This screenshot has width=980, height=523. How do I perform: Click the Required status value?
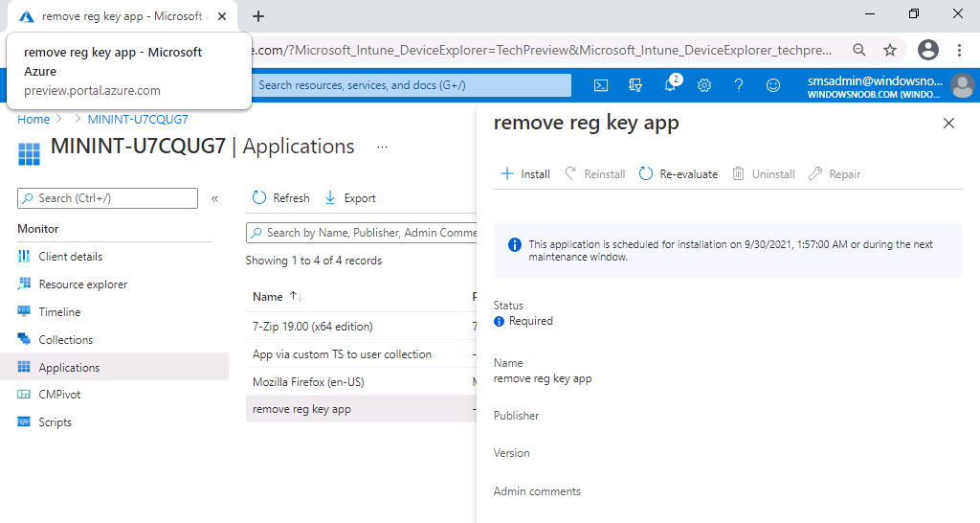pos(530,321)
